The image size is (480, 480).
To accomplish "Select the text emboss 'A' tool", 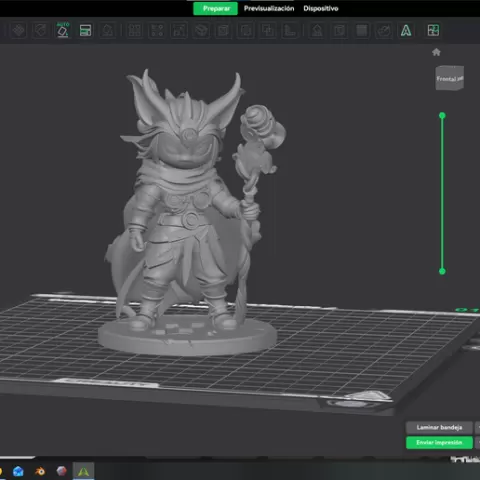I will click(406, 31).
